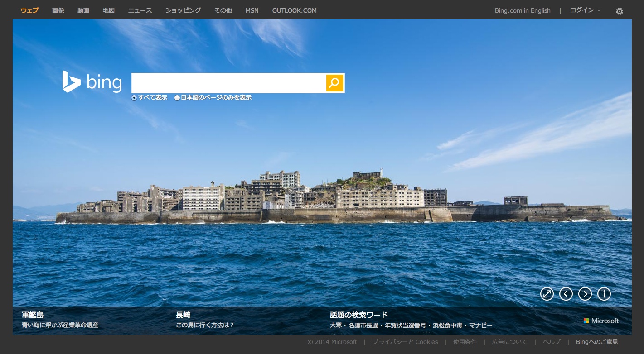Open プライバシーと Cookies footer link
The image size is (644, 354).
pyautogui.click(x=405, y=342)
